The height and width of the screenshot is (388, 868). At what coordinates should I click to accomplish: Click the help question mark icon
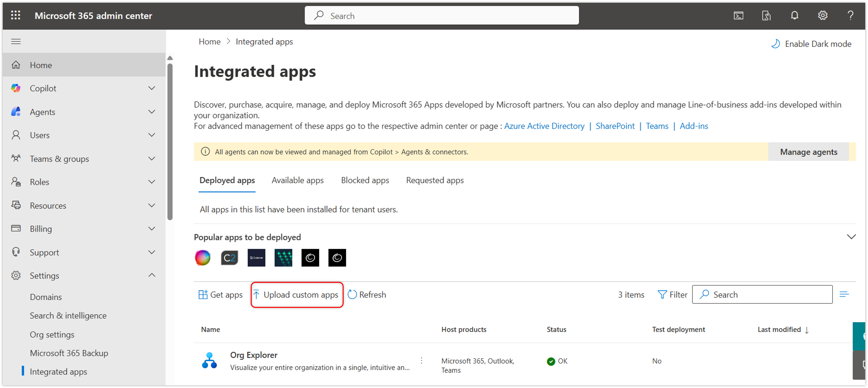point(851,15)
